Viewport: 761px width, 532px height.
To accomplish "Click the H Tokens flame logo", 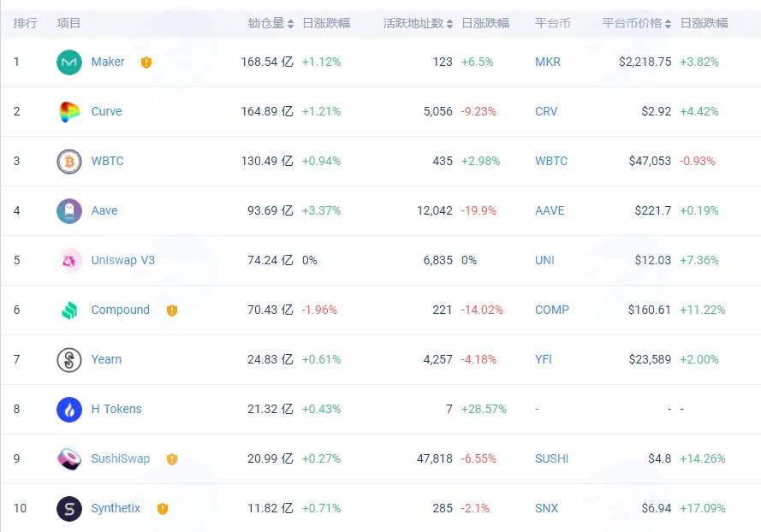I will coord(69,410).
